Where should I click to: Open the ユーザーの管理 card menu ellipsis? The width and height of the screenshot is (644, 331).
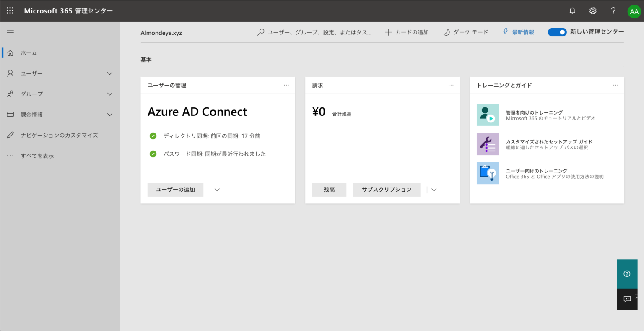(x=286, y=85)
